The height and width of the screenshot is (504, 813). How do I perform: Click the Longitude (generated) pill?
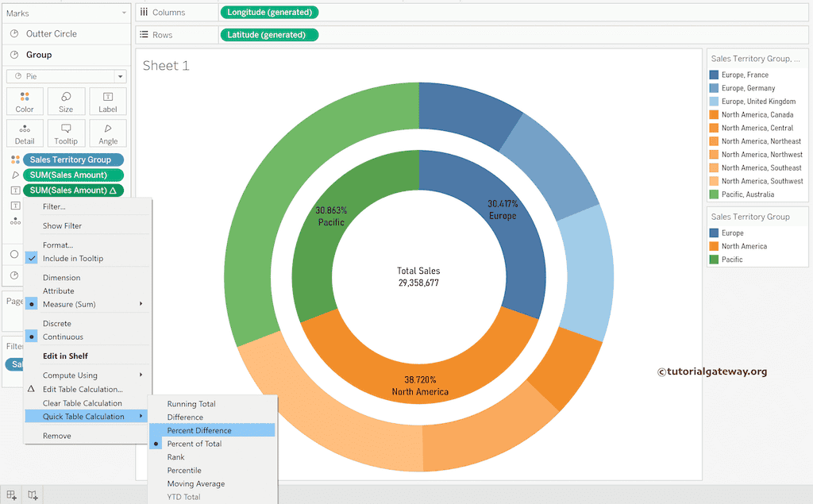[268, 12]
